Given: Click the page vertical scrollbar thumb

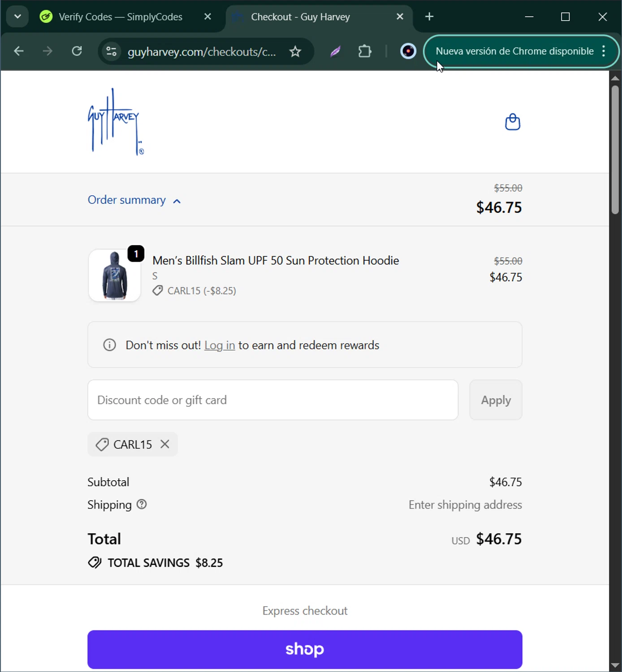Looking at the screenshot, I should (615, 150).
